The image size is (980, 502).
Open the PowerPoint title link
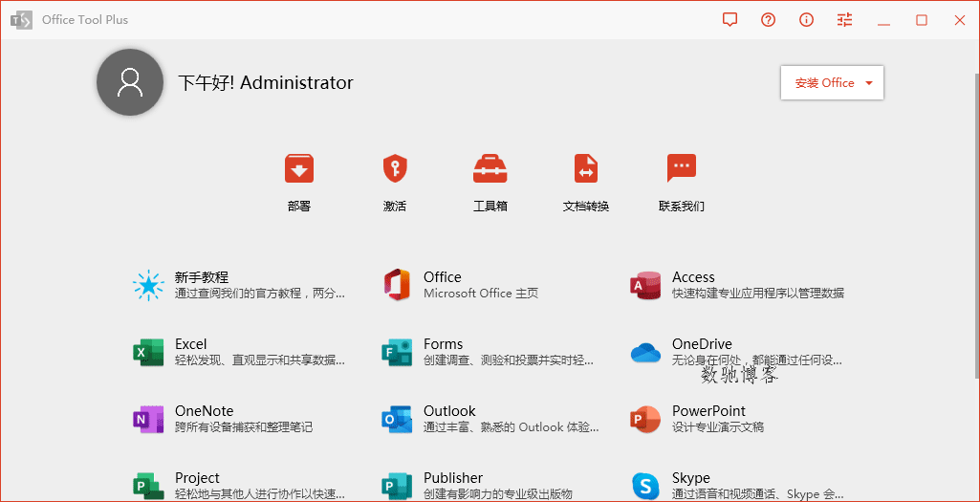pos(708,411)
